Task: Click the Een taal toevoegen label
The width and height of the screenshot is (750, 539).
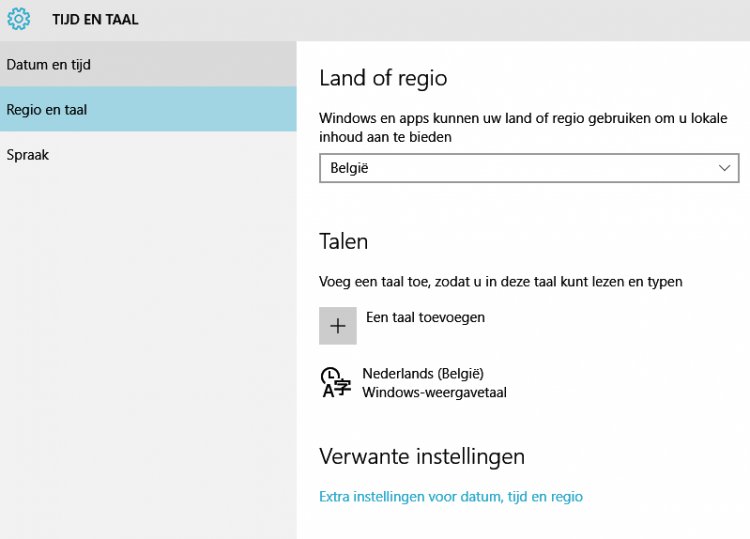Action: pos(425,317)
